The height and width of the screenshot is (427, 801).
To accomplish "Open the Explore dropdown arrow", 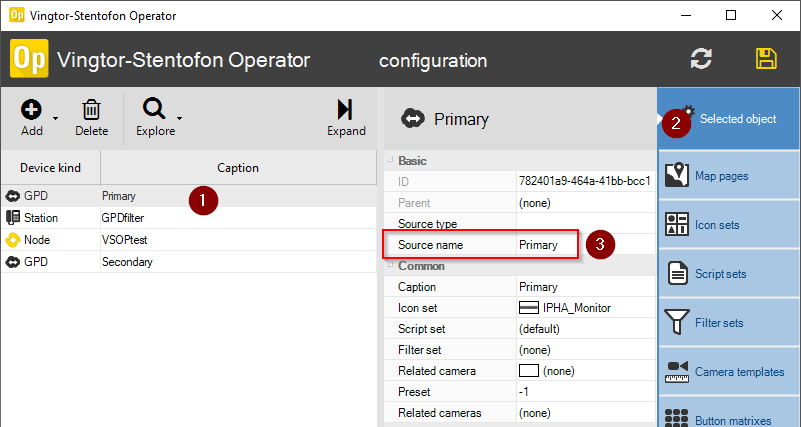I will pos(179,119).
